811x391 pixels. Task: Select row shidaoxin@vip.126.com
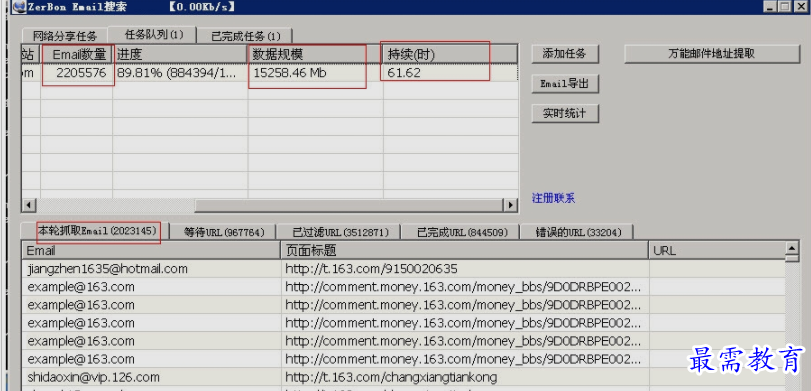[403, 377]
